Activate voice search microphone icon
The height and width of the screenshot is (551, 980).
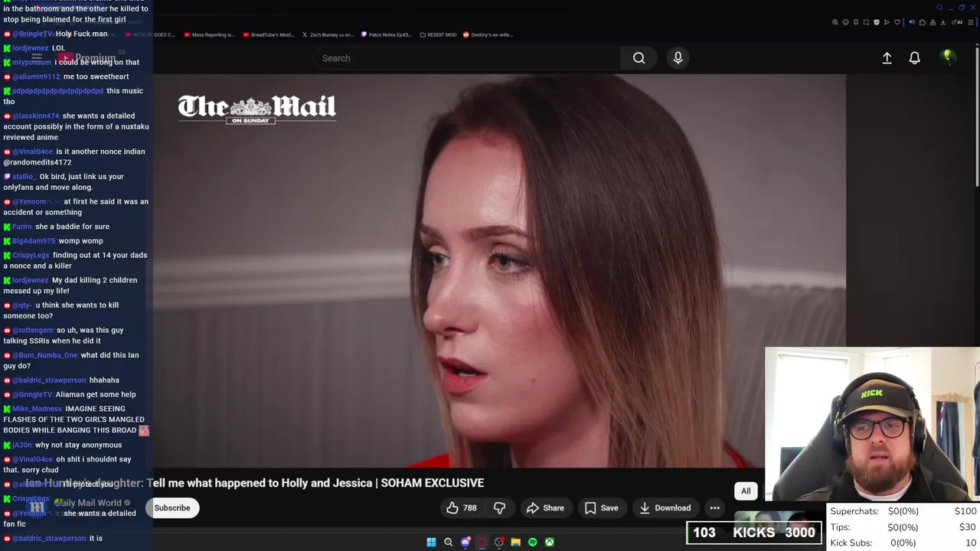pos(678,58)
